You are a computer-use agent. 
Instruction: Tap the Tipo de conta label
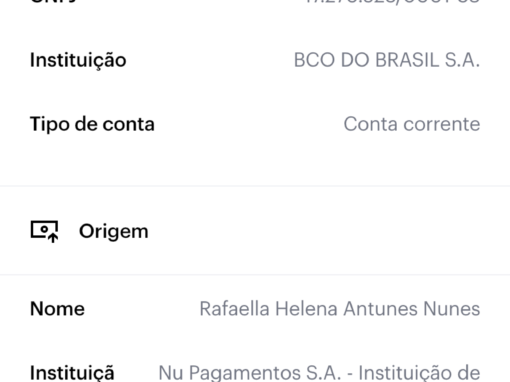click(92, 124)
